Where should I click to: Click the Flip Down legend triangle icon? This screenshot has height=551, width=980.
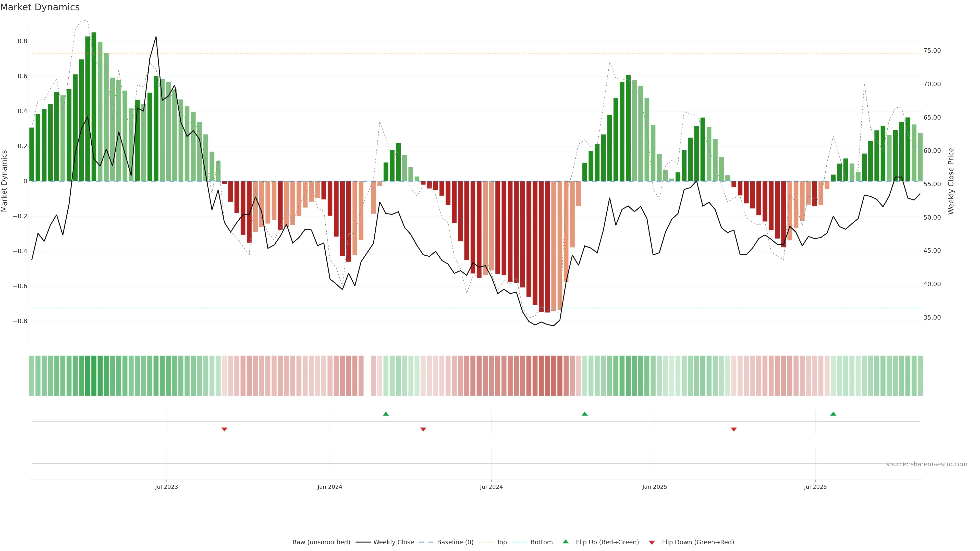pos(652,542)
